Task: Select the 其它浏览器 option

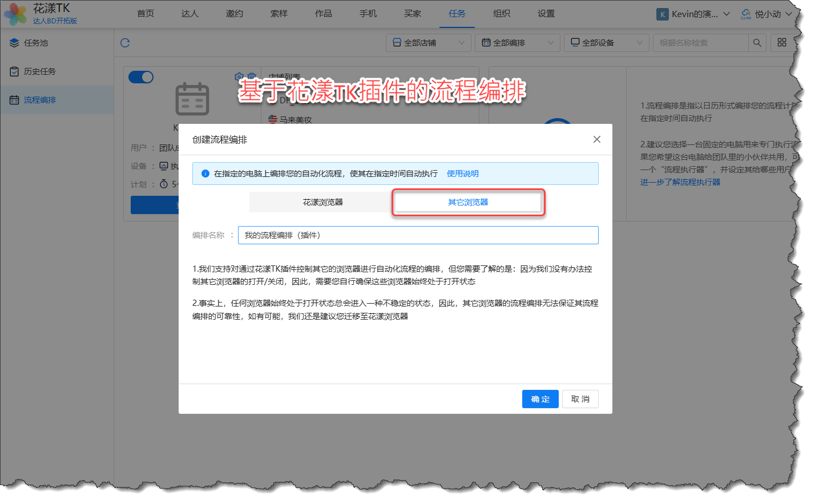Action: tap(468, 202)
